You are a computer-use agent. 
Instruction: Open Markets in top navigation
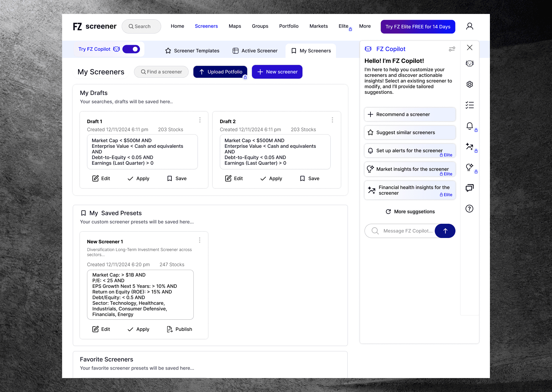pos(318,26)
